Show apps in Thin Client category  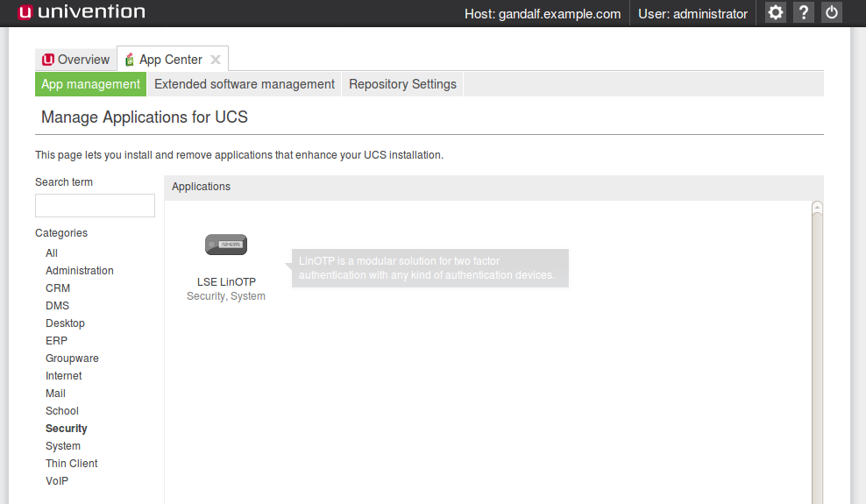click(x=72, y=464)
